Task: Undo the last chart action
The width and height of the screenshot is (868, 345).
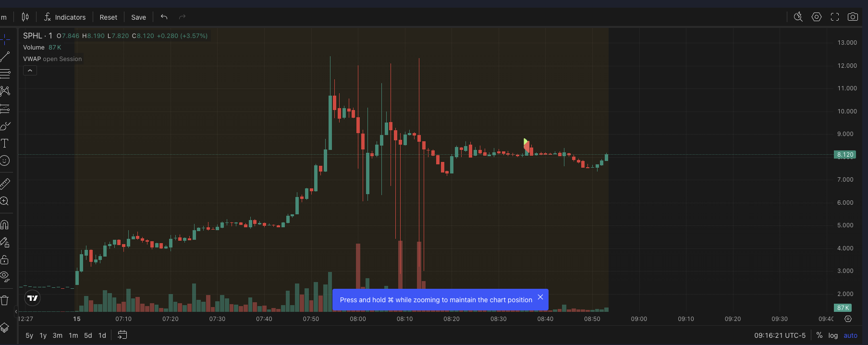Action: click(x=164, y=17)
